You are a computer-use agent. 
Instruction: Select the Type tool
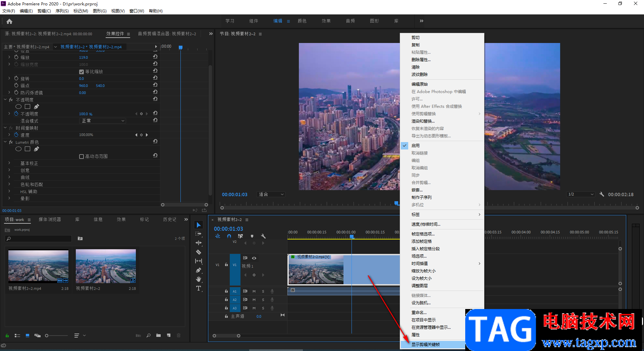click(x=199, y=288)
